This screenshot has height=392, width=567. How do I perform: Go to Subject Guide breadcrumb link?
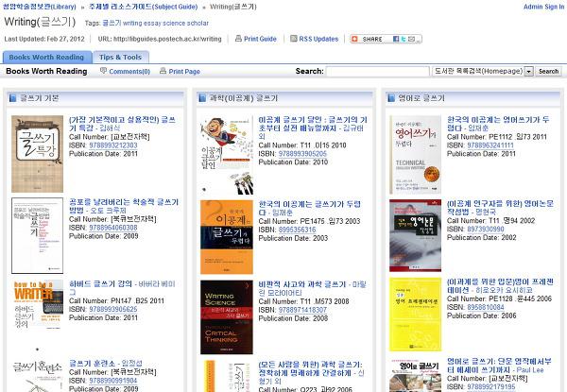click(x=144, y=7)
